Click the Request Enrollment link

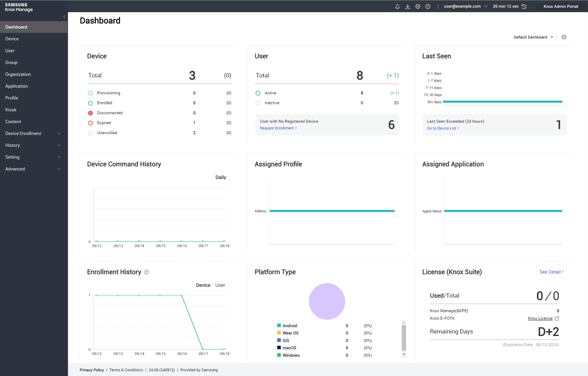coord(278,128)
